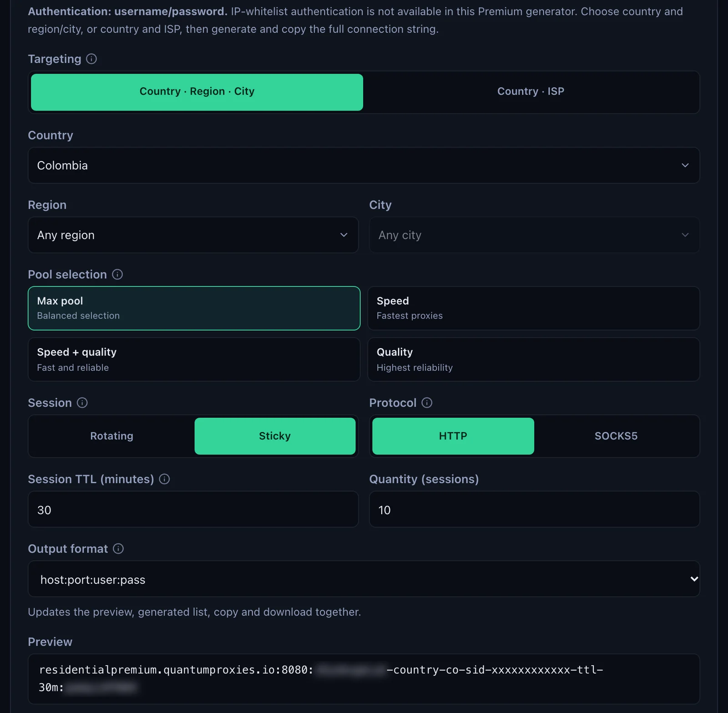Open the Protocol info icon
Viewport: 728px width, 713px height.
427,403
